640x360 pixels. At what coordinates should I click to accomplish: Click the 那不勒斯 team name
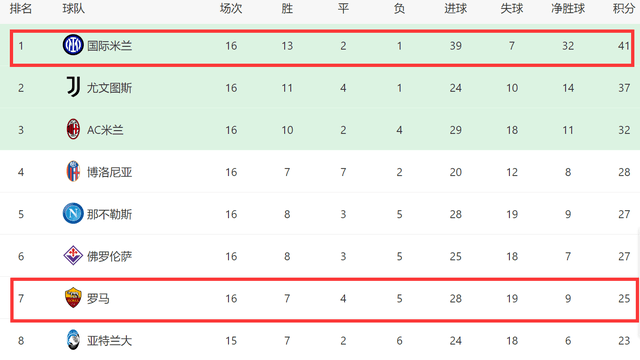pos(109,214)
